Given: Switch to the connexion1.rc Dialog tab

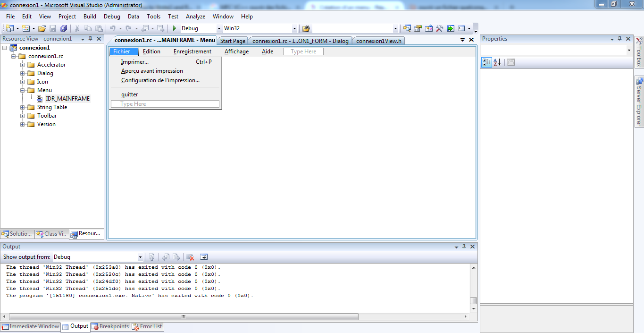Looking at the screenshot, I should (301, 41).
